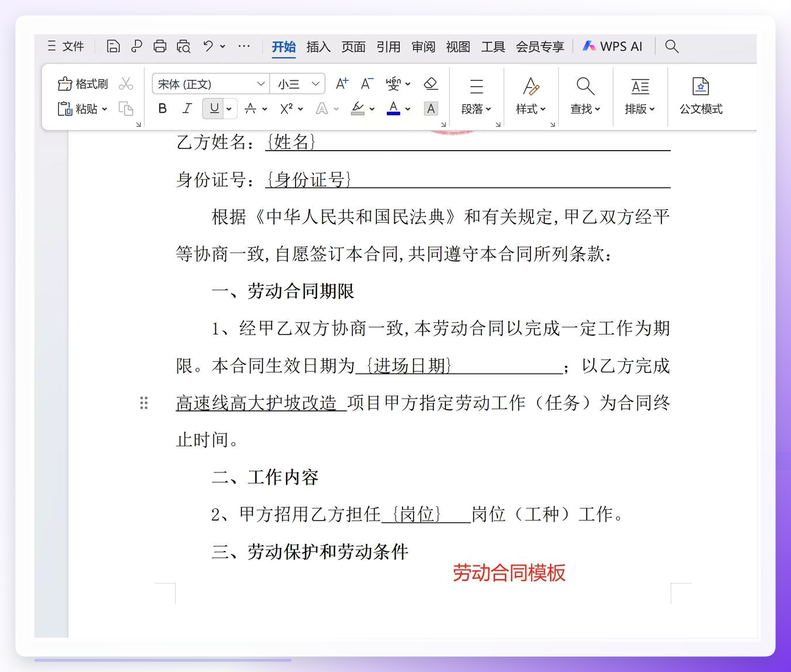Click the text effects outlined A icon
The image size is (791, 672).
pyautogui.click(x=322, y=108)
